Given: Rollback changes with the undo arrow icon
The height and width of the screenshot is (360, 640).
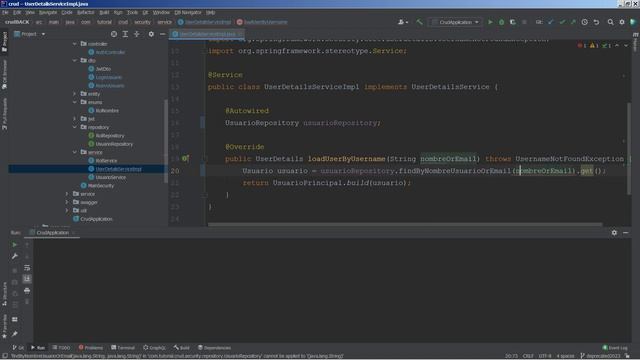Looking at the screenshot, I should click(x=596, y=22).
